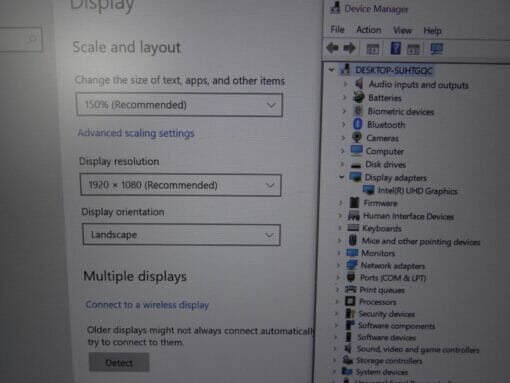Open the Display orientation Landscape dropdown
The height and width of the screenshot is (383, 510).
pyautogui.click(x=181, y=235)
